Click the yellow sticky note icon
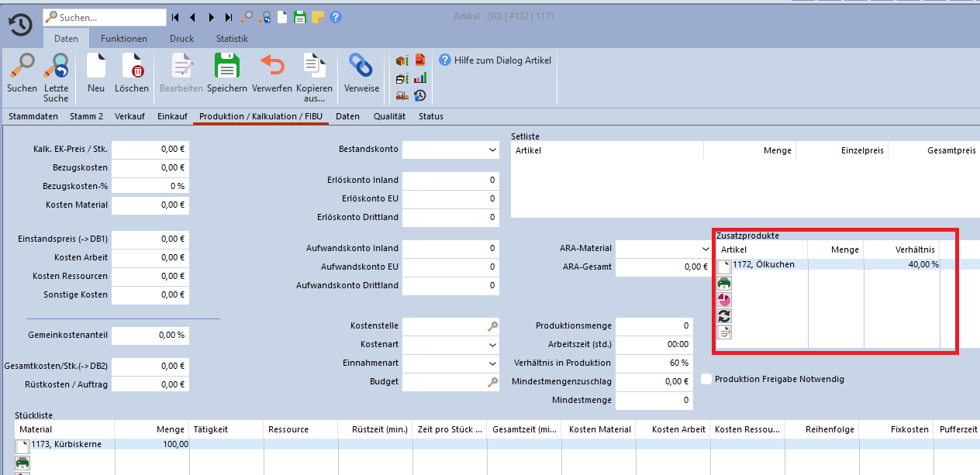 (318, 17)
